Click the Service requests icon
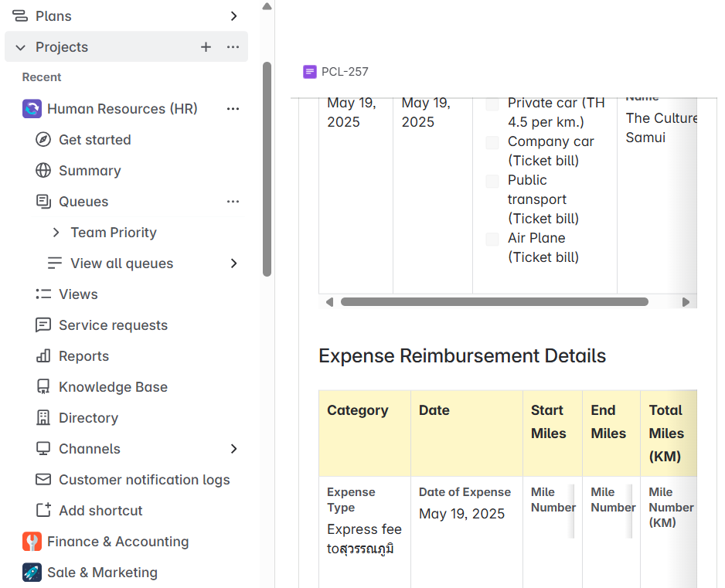 click(43, 325)
